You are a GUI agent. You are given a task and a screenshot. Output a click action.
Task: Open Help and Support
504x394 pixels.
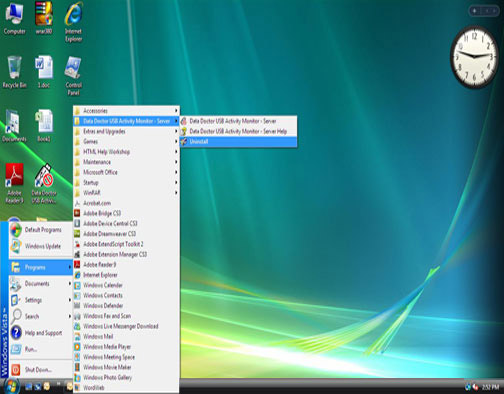[41, 333]
